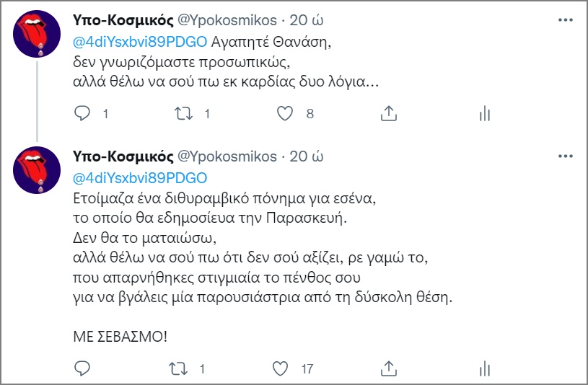Like the second tweet with 17 likes
The height and width of the screenshot is (385, 588).
[286, 368]
